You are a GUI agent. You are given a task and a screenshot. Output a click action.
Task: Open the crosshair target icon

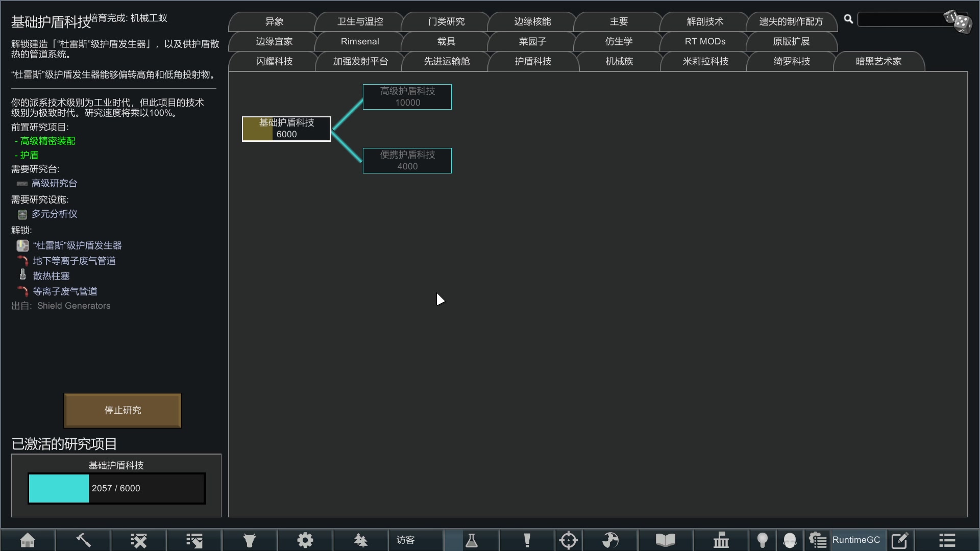(x=568, y=540)
